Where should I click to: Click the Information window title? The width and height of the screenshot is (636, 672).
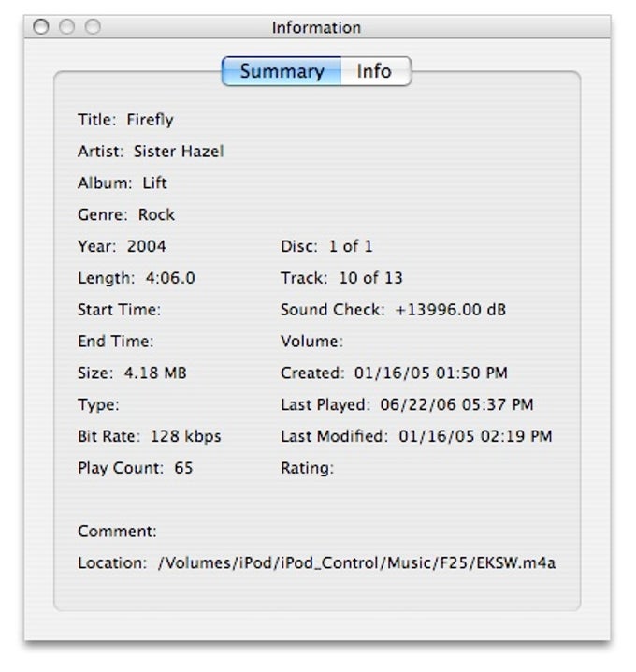[316, 28]
